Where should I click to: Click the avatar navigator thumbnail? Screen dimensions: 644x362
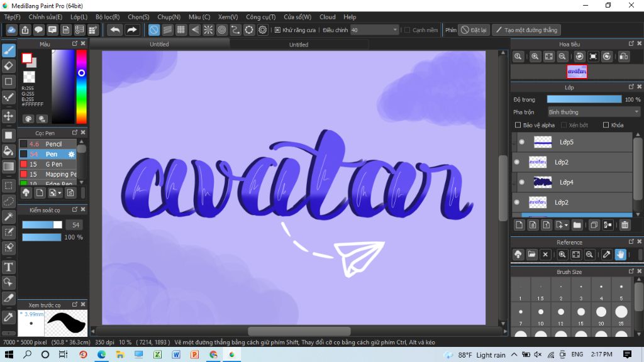577,72
